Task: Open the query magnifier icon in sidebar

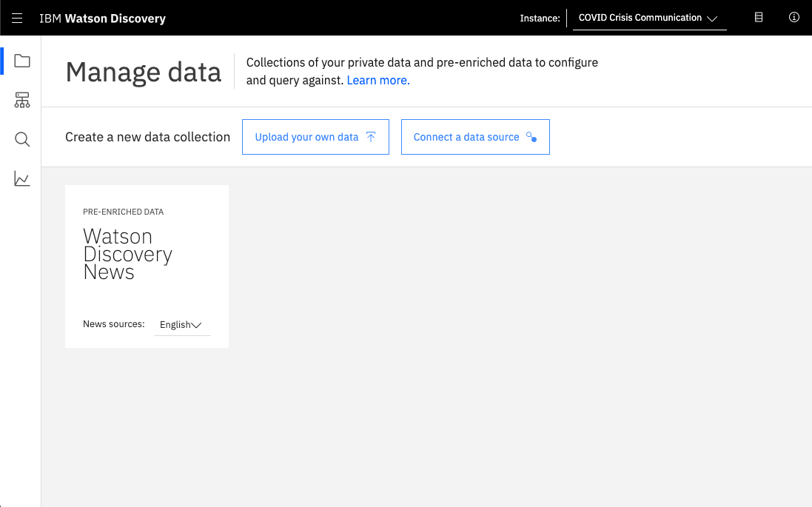Action: click(x=21, y=139)
